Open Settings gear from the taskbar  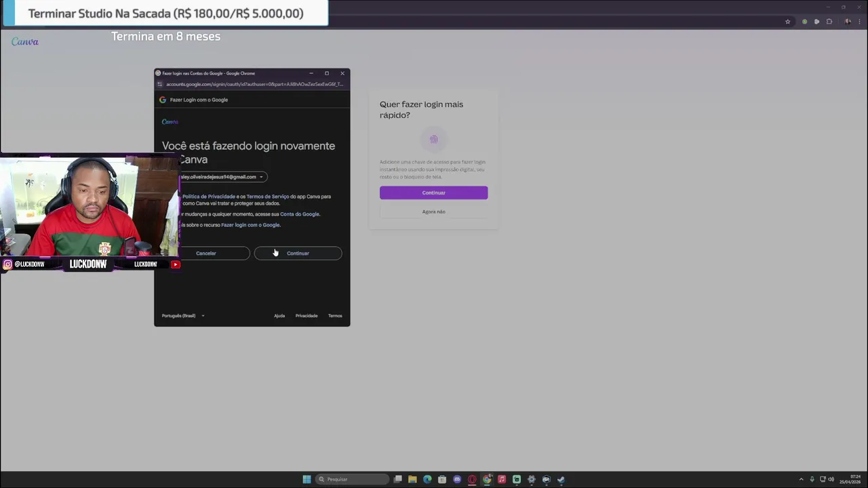pyautogui.click(x=532, y=479)
